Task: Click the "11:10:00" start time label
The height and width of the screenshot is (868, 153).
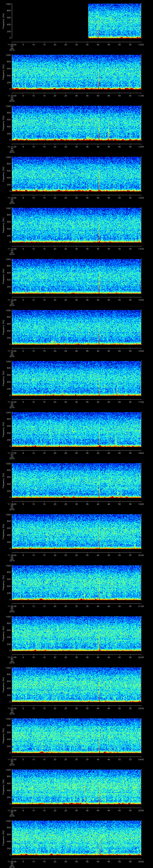Action: click(x=12, y=96)
